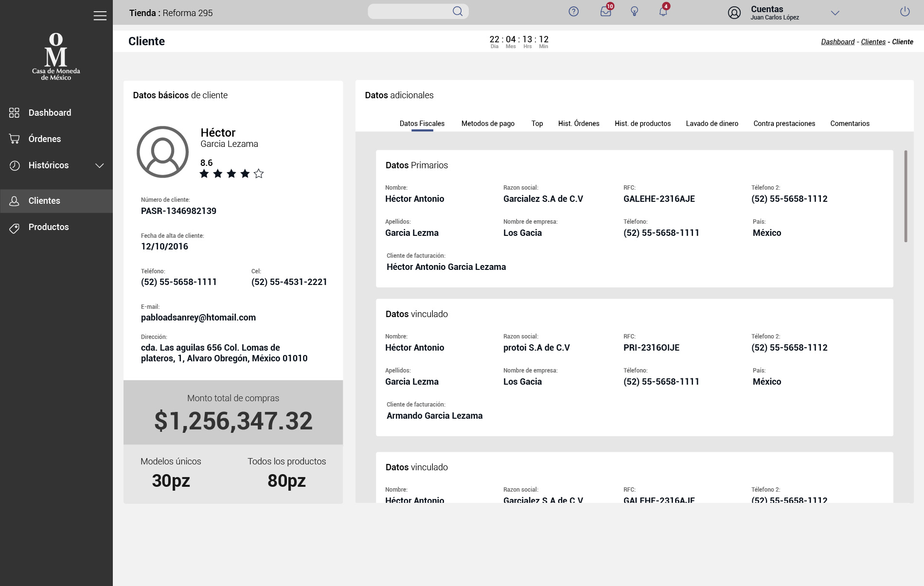Click the Históricos clock icon
The width and height of the screenshot is (924, 586).
click(15, 165)
